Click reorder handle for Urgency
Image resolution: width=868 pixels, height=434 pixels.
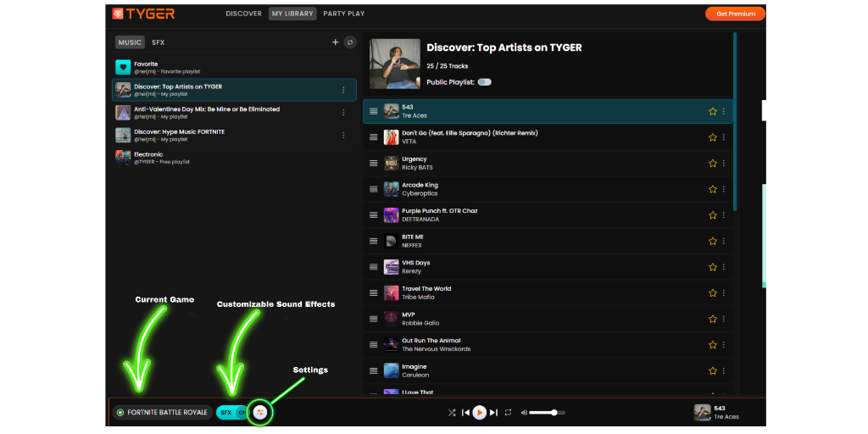374,164
